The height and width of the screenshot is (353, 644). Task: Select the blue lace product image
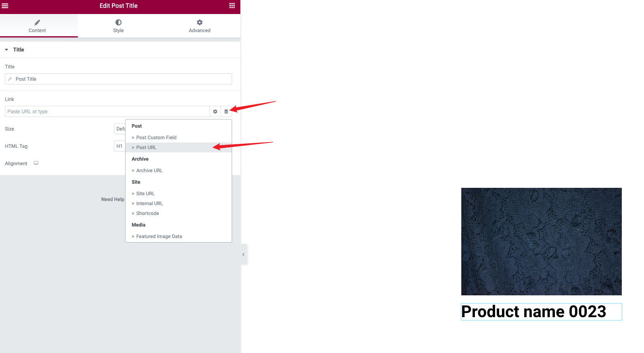pos(542,241)
